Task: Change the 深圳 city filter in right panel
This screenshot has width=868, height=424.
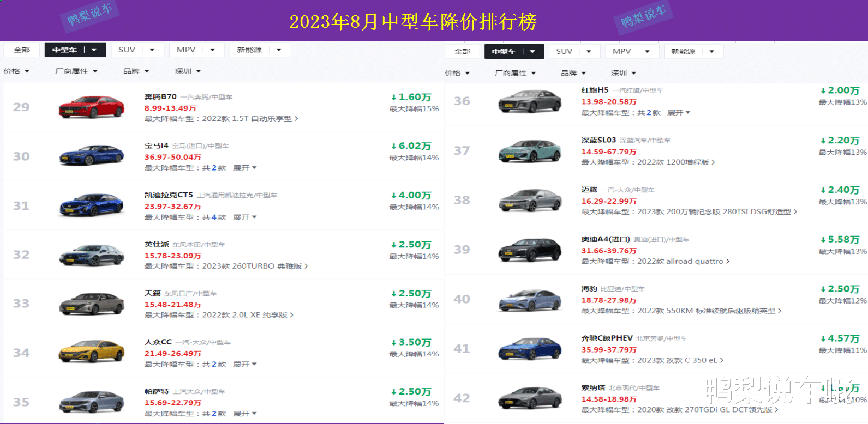Action: point(624,73)
